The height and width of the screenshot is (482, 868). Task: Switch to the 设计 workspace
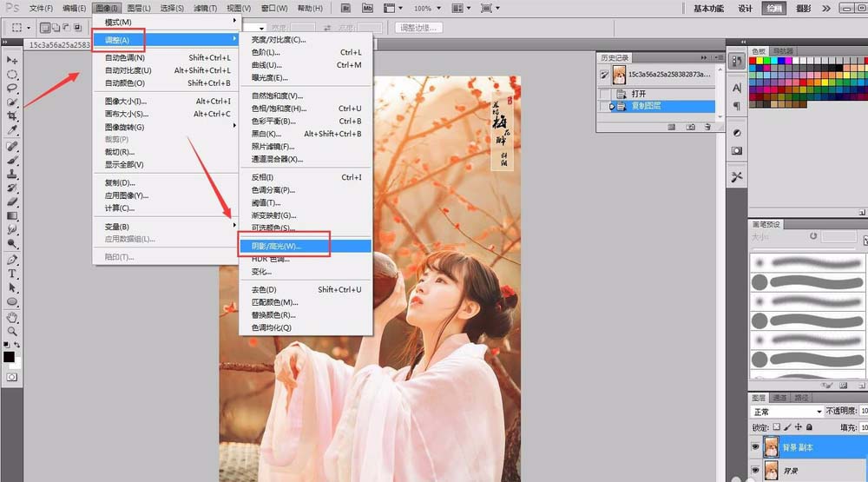(745, 8)
